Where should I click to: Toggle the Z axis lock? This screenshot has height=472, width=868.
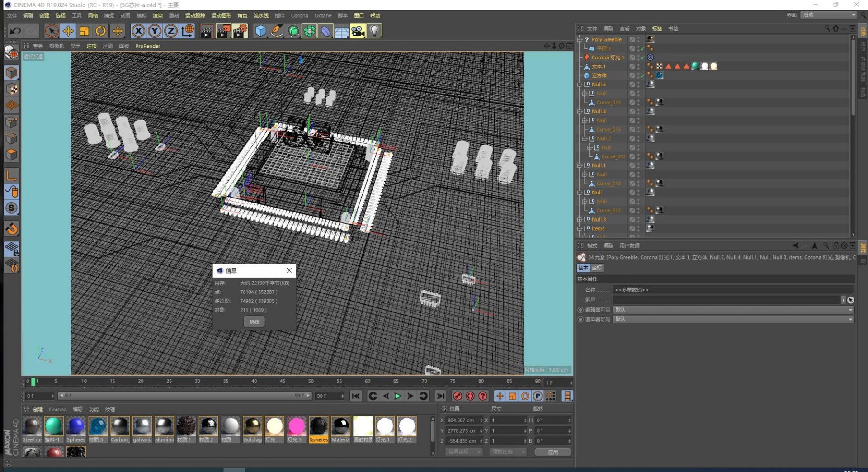(171, 31)
